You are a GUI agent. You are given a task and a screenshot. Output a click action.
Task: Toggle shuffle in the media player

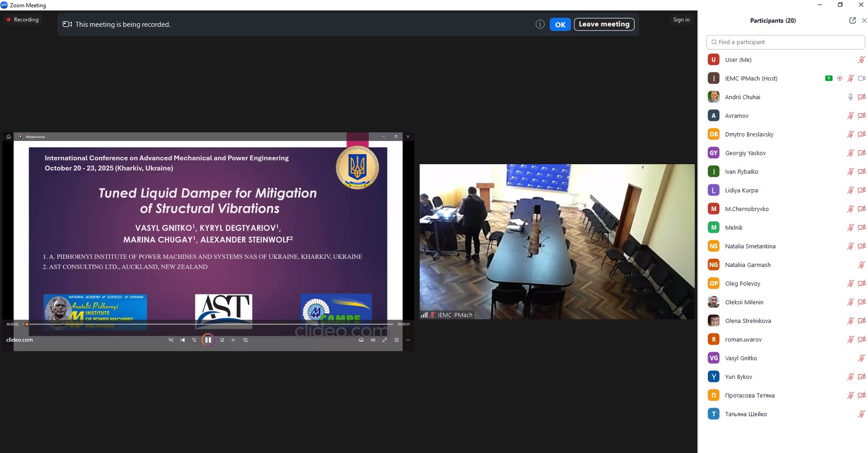[171, 340]
